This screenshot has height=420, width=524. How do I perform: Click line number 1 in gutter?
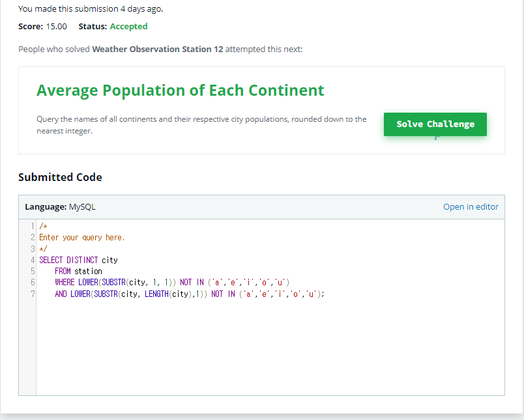33,226
